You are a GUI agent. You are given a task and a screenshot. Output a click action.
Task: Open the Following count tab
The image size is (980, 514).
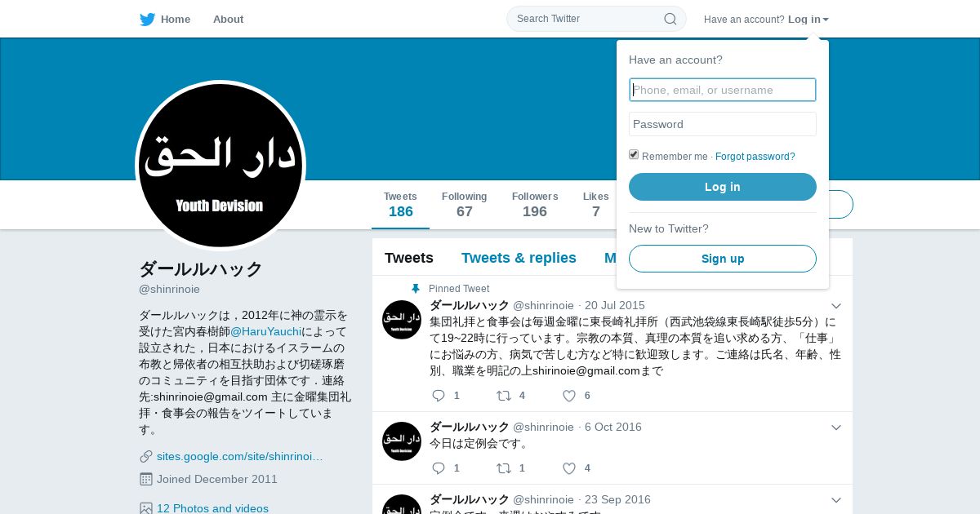pos(464,205)
